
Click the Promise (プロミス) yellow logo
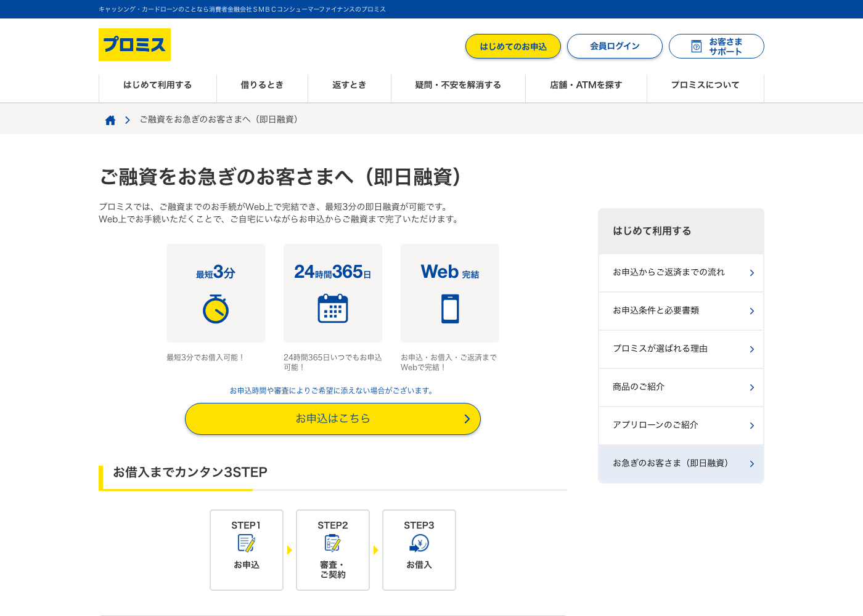click(x=134, y=44)
